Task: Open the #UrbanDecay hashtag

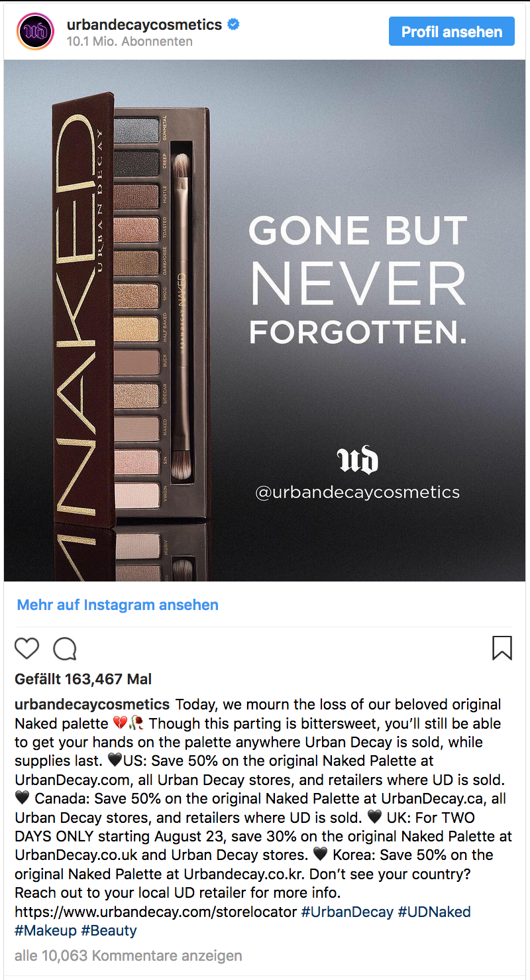Action: click(347, 912)
